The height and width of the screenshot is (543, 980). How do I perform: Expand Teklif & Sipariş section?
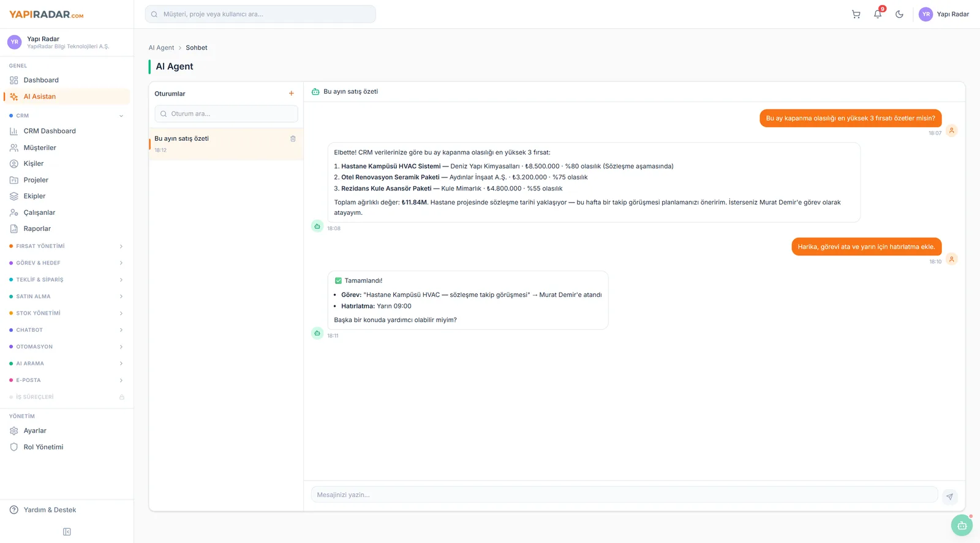tap(67, 280)
